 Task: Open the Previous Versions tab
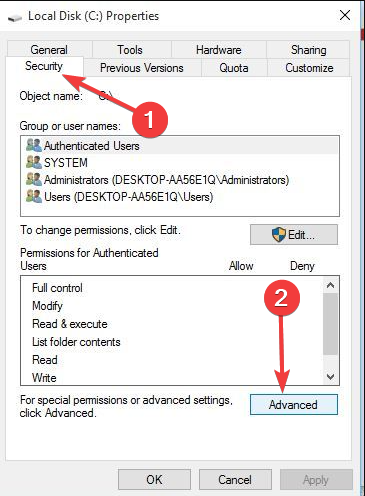142,68
